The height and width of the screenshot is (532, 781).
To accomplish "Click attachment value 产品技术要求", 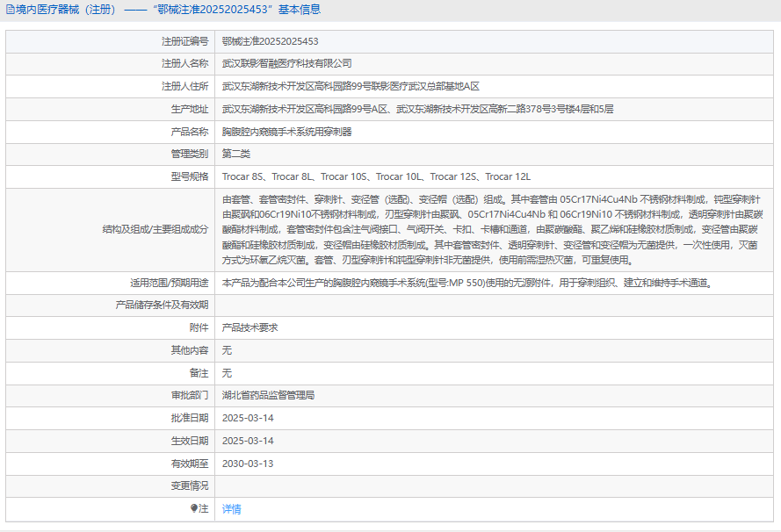I will 250,328.
